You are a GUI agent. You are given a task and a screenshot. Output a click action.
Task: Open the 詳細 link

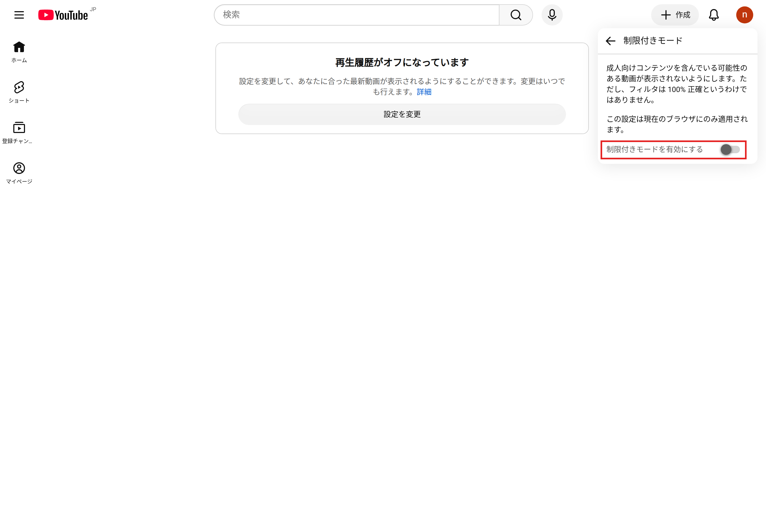(x=424, y=92)
